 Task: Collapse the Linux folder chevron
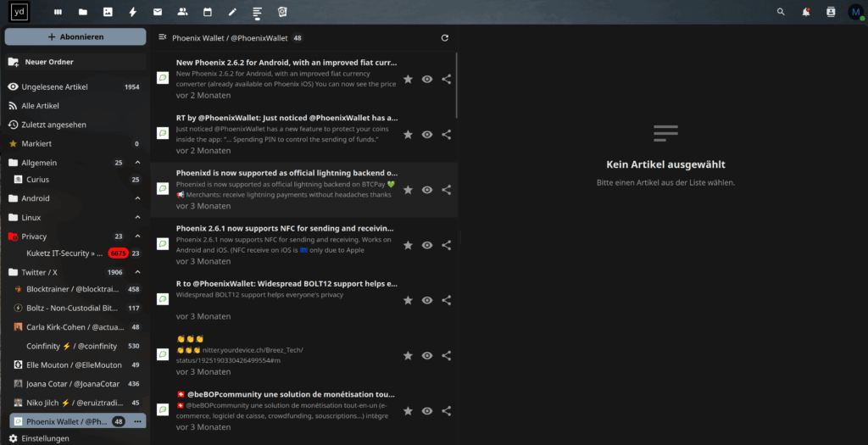coord(137,218)
